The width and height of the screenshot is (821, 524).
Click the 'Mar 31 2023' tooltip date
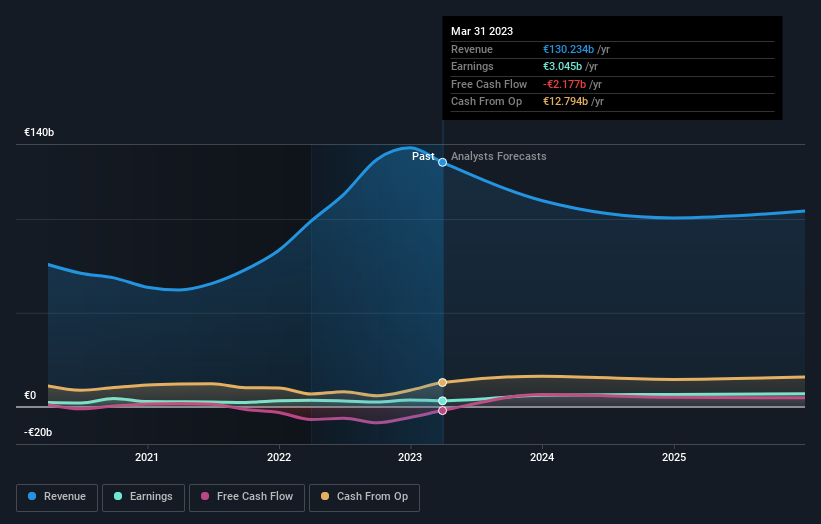[x=482, y=31]
